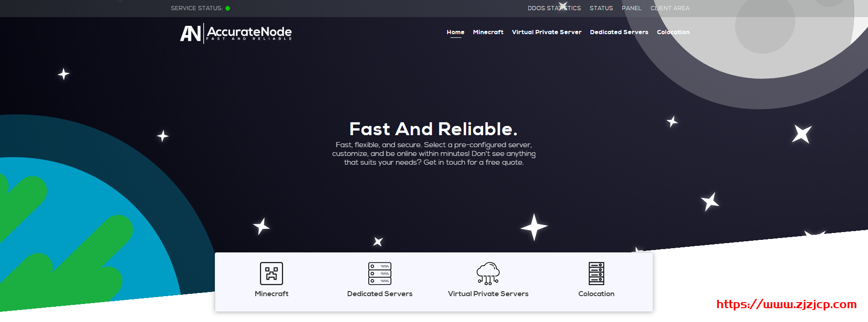Open Dedicated Servers in the nav menu

(x=619, y=32)
